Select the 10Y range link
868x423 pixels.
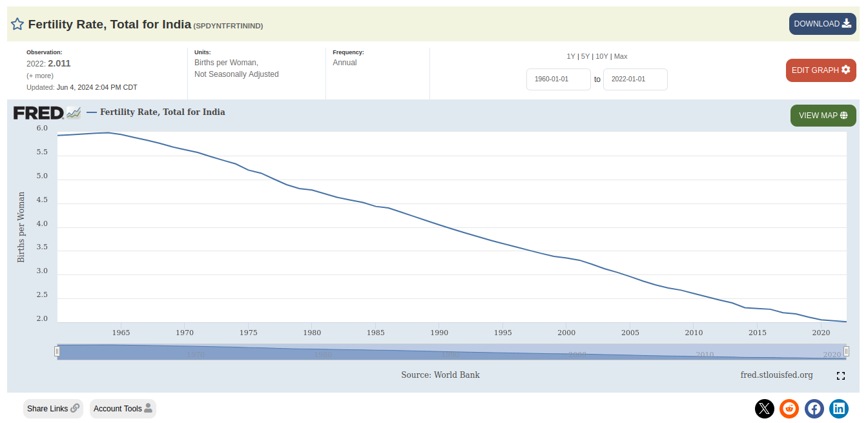(602, 56)
